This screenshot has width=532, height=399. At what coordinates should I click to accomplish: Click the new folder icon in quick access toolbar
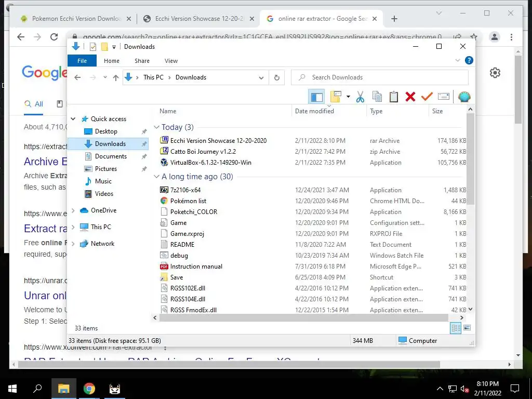[104, 47]
